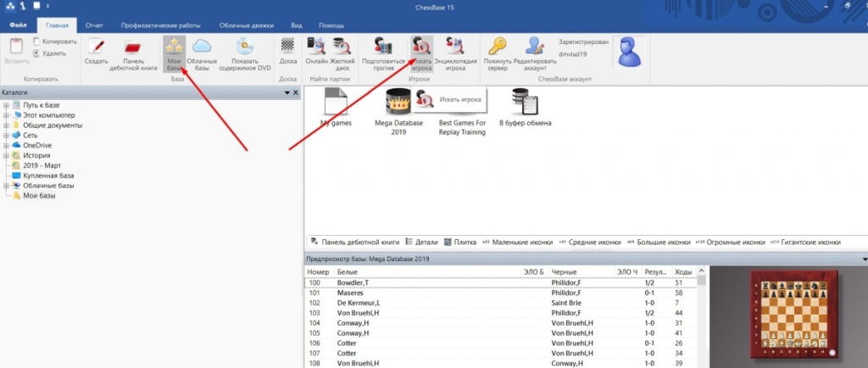868x368 pixels.
Task: Switch to the Отчет ribbon tab
Action: tap(94, 25)
